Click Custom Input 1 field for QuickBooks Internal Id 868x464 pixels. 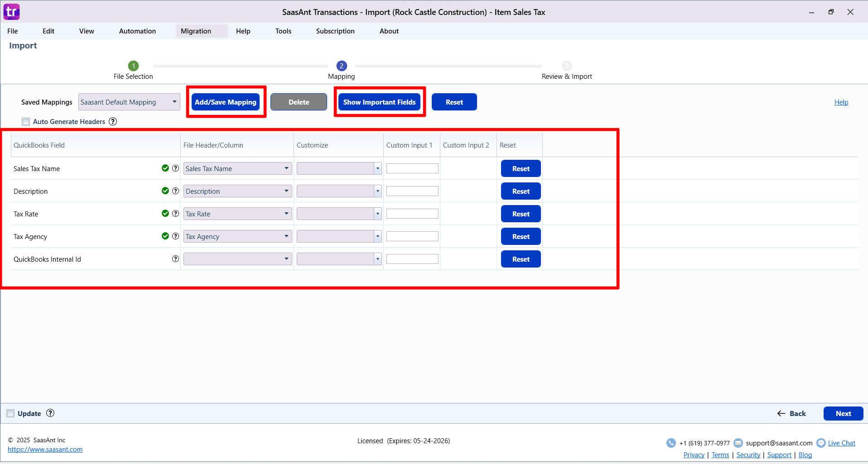412,259
